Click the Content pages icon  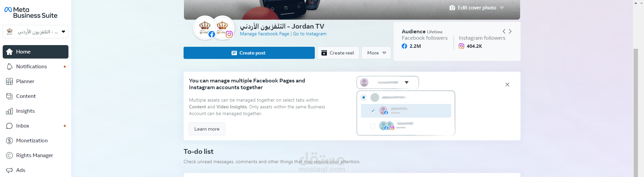pyautogui.click(x=9, y=96)
